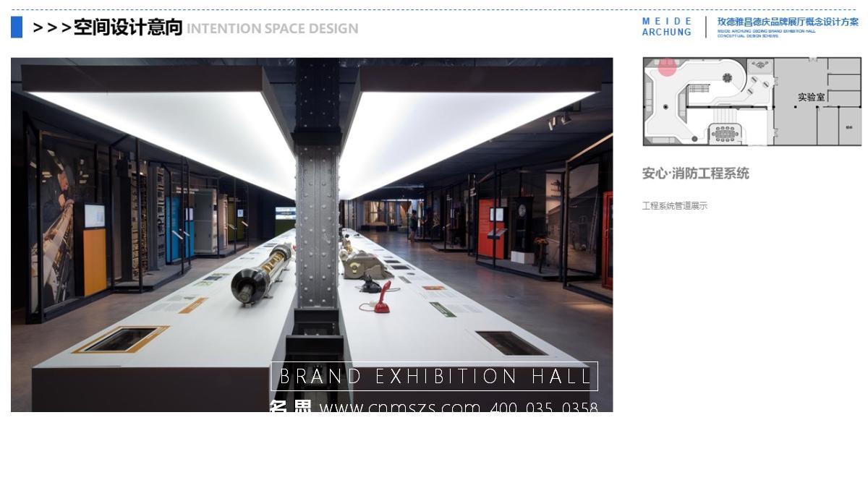The width and height of the screenshot is (868, 488).
Task: Click the INTENTION SPACE DESIGN subtitle
Action: click(273, 29)
